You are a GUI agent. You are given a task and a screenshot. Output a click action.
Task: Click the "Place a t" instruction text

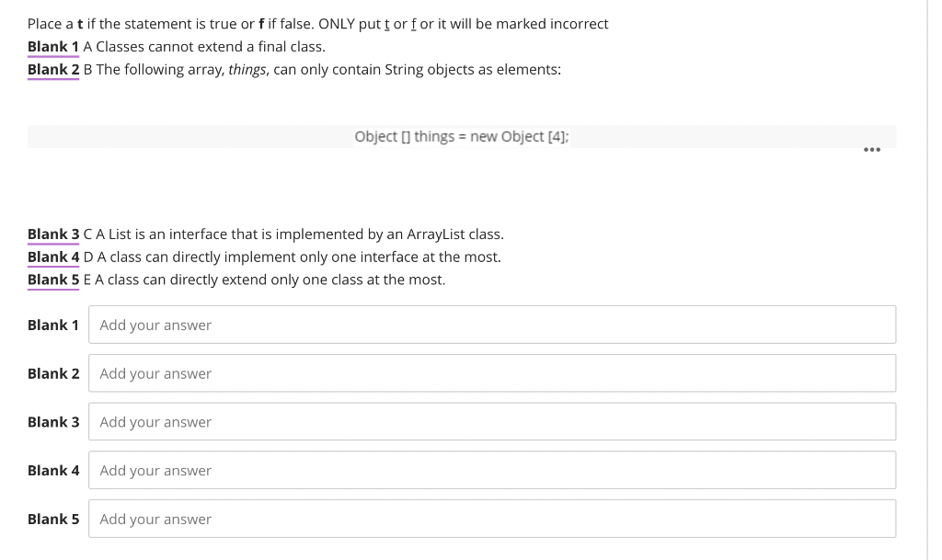point(317,24)
